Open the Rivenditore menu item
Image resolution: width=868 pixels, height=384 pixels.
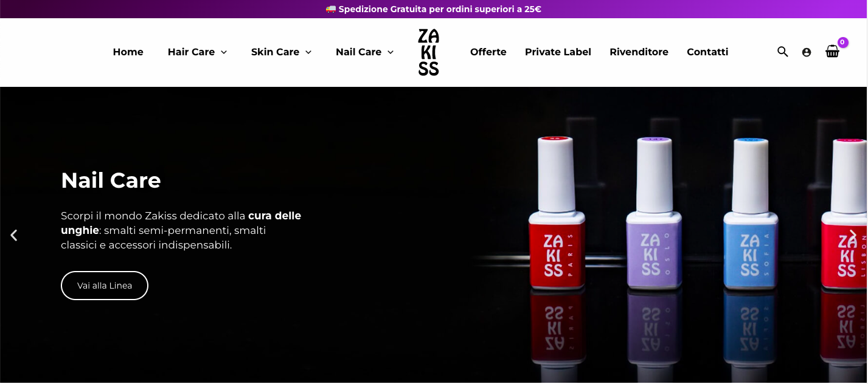pos(639,52)
